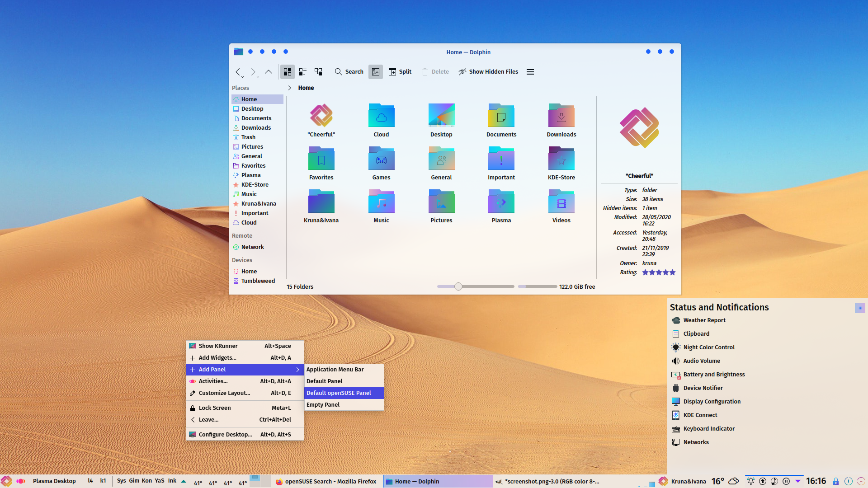
Task: Switch to screenshot.png GIMP task
Action: [547, 481]
